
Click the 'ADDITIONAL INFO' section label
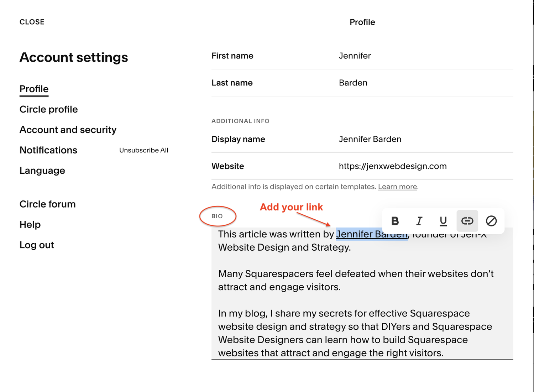240,121
